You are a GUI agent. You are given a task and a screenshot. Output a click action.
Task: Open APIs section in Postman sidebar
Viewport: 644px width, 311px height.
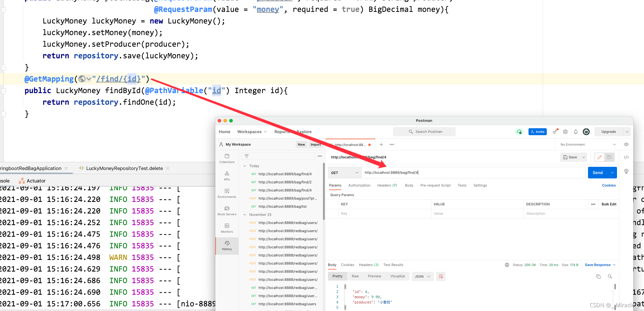227,176
